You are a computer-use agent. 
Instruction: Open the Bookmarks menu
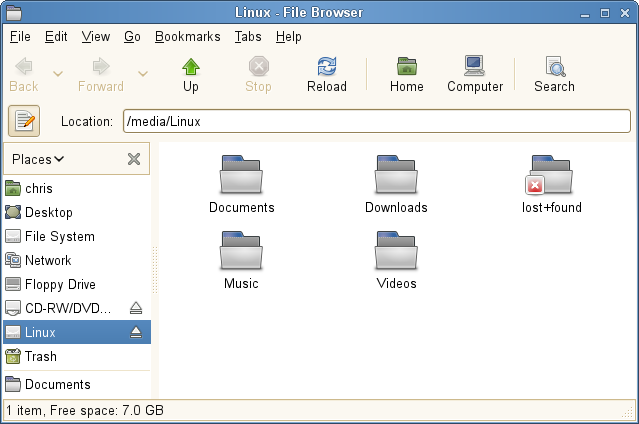tap(187, 37)
